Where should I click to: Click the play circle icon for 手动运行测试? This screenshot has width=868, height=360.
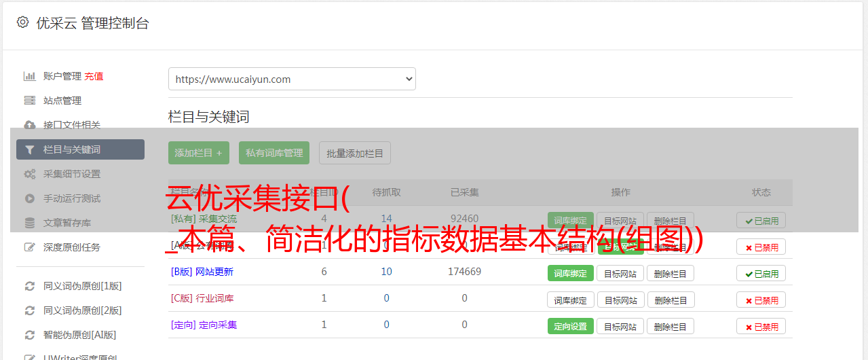29,198
